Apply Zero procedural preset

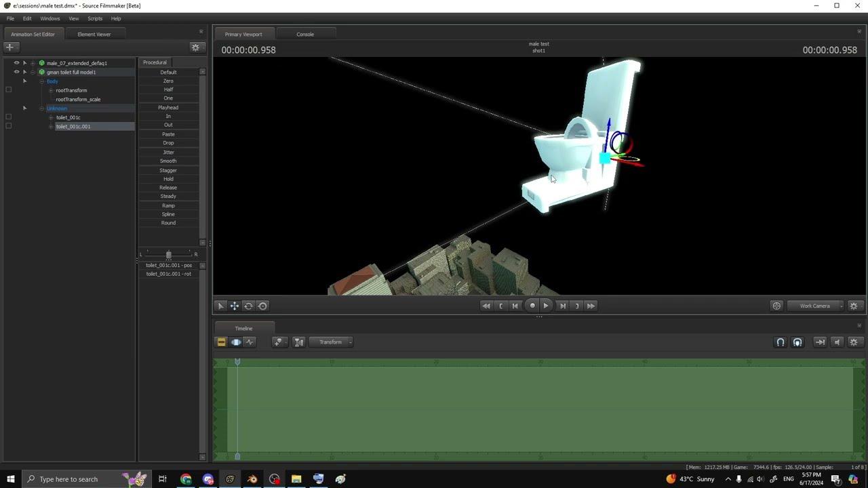(168, 81)
